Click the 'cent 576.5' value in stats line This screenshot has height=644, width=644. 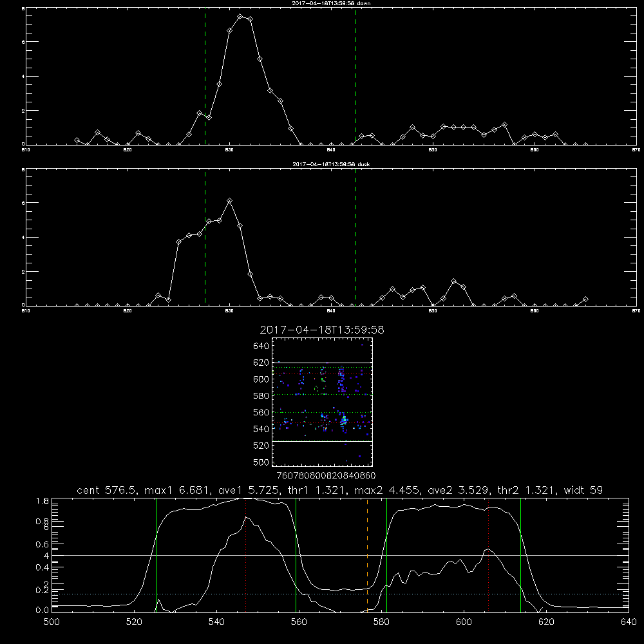coord(108,490)
